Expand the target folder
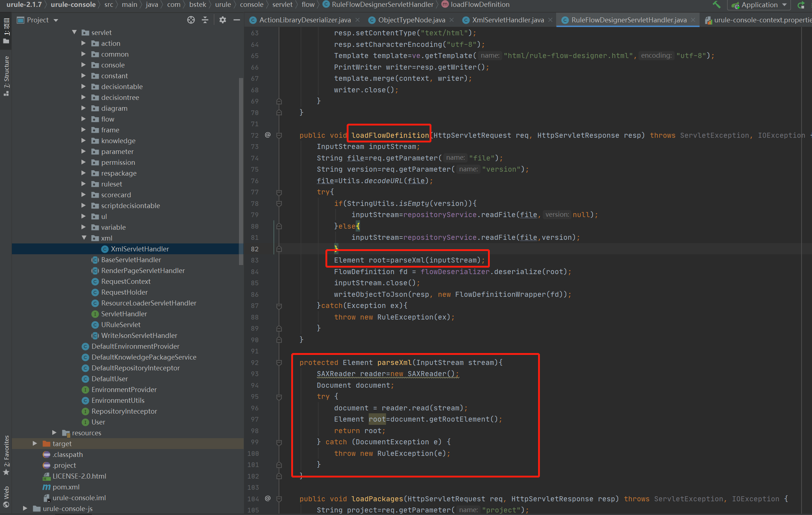Image resolution: width=812 pixels, height=515 pixels. coord(35,444)
